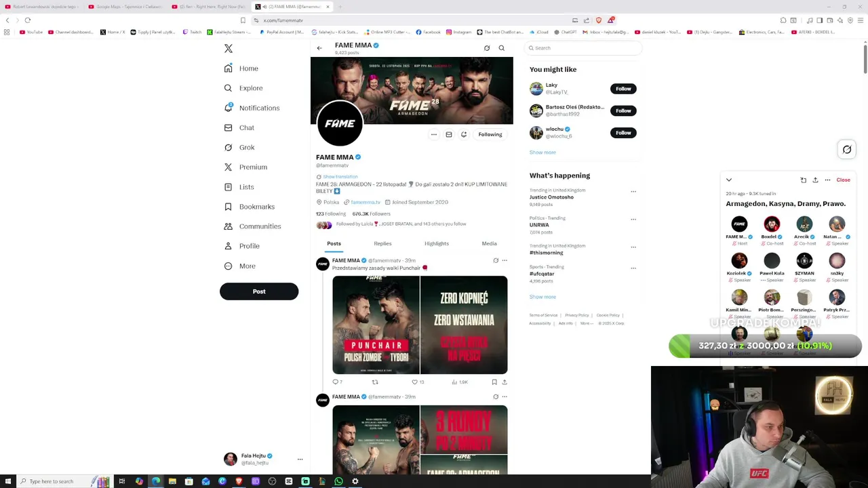Open the YouTube bookmark in bookmarks bar
Viewport: 868px width, 488px height.
click(31, 32)
